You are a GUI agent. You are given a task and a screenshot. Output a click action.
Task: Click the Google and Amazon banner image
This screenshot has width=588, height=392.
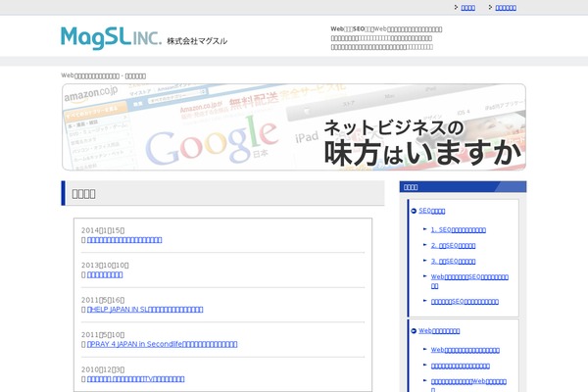pos(294,126)
